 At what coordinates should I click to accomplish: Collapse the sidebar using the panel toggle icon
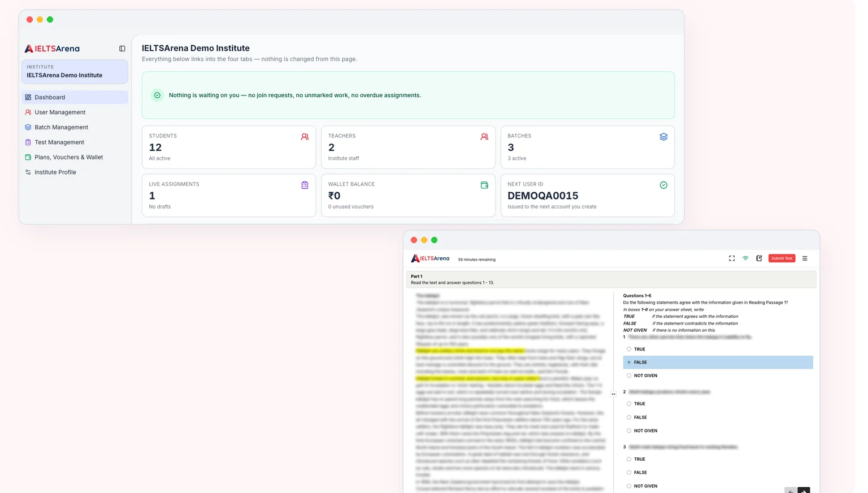pyautogui.click(x=122, y=49)
